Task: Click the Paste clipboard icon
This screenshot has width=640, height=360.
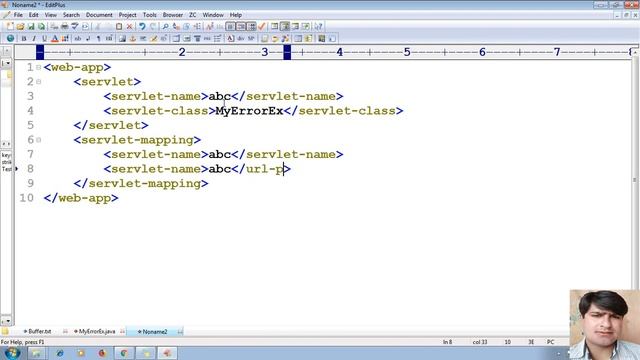Action: [x=119, y=27]
